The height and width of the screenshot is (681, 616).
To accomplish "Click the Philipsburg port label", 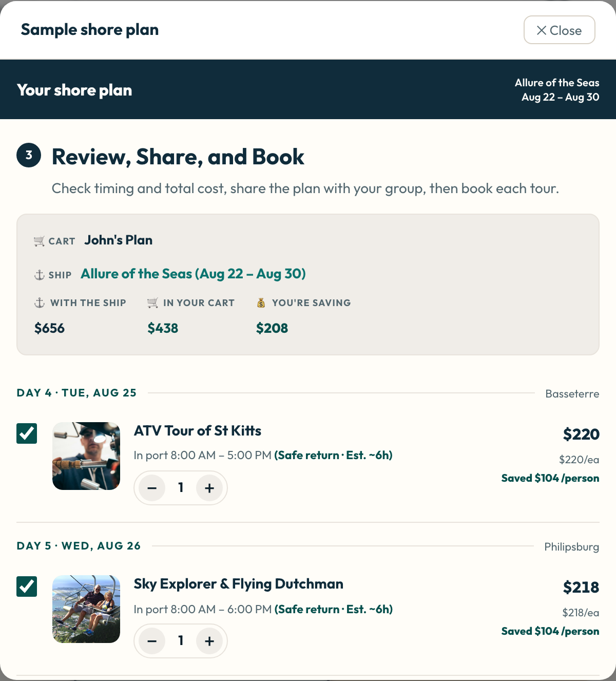I will click(x=572, y=547).
